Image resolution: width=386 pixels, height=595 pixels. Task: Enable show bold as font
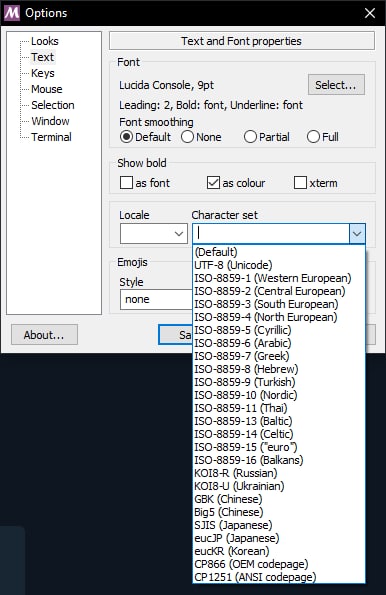(145, 183)
